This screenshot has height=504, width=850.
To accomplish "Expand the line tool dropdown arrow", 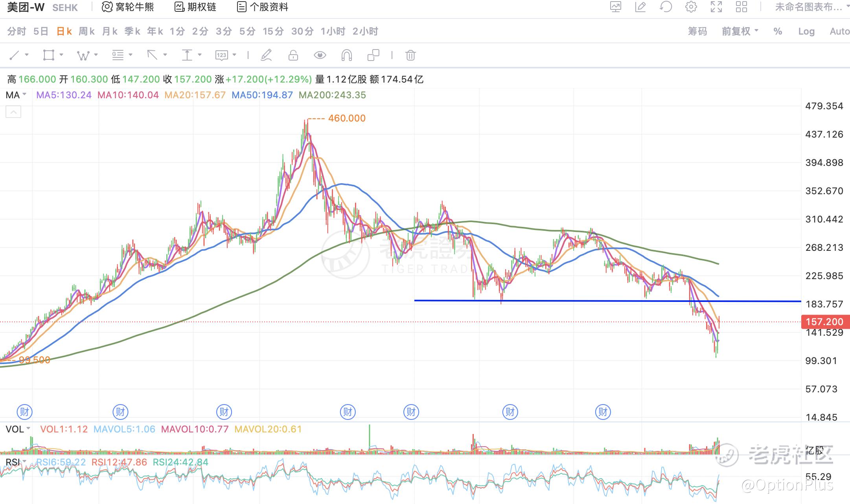I will pyautogui.click(x=27, y=55).
